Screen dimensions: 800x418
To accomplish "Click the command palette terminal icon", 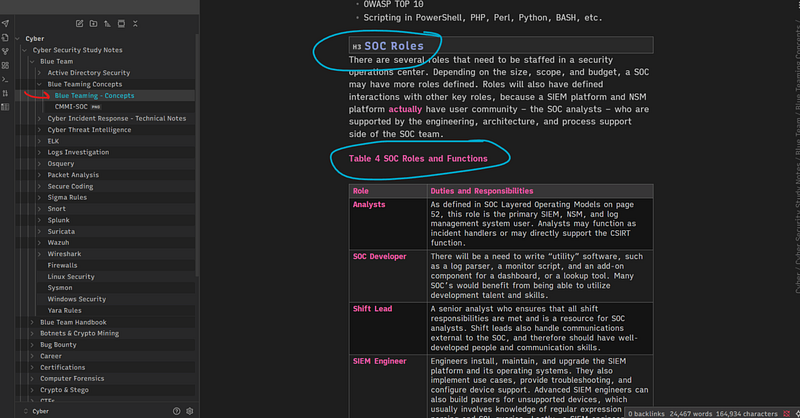I will point(5,79).
